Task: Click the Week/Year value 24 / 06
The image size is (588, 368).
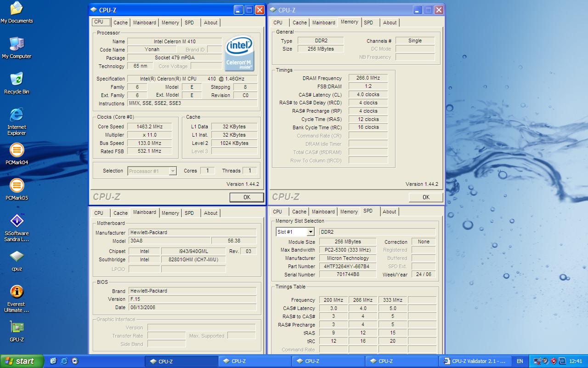Action: (x=424, y=275)
